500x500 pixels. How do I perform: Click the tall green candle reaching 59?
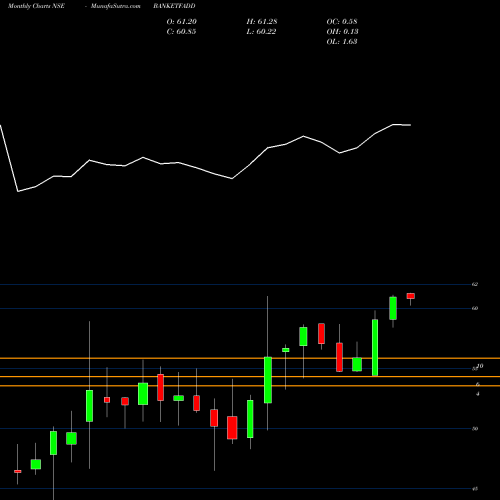375,347
